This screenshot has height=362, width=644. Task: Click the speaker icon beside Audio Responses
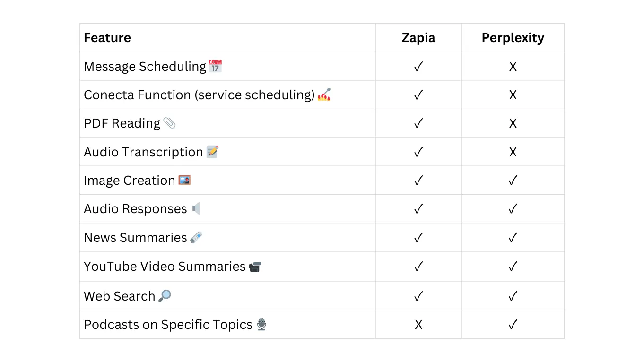[x=196, y=208]
